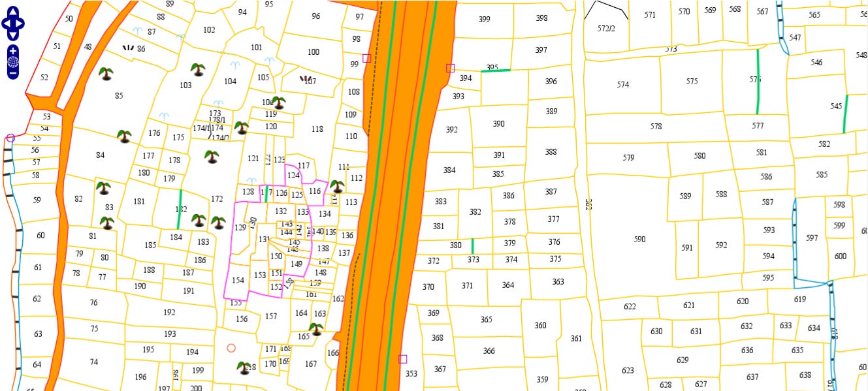868x391 pixels.
Task: Click the globe full-extent icon
Action: (12, 61)
